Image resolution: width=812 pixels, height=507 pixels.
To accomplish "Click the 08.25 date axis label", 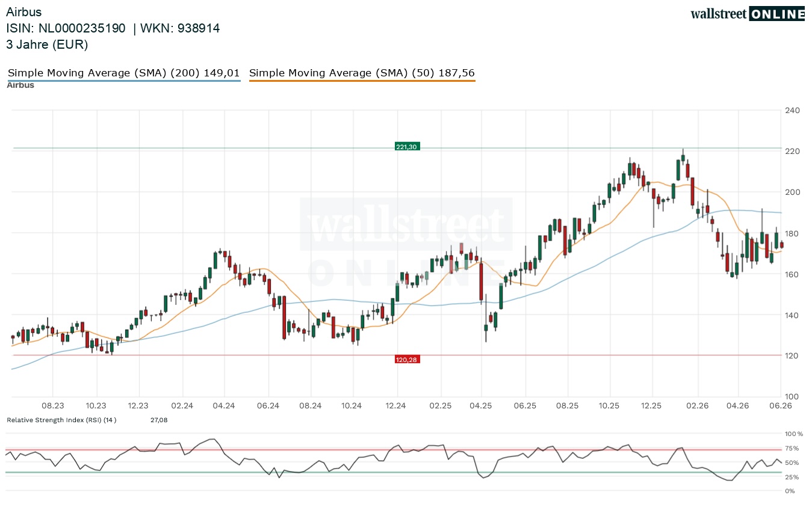I will coord(568,406).
